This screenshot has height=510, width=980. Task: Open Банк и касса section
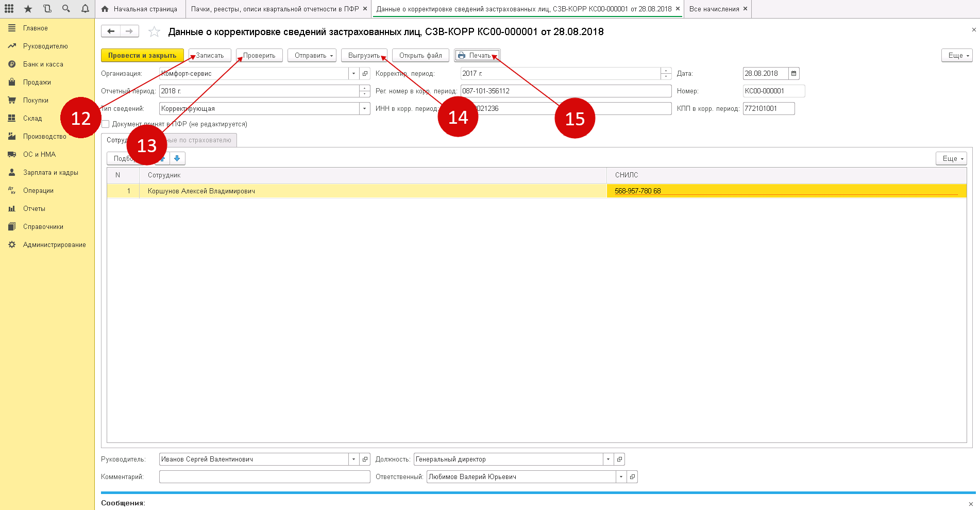(43, 64)
